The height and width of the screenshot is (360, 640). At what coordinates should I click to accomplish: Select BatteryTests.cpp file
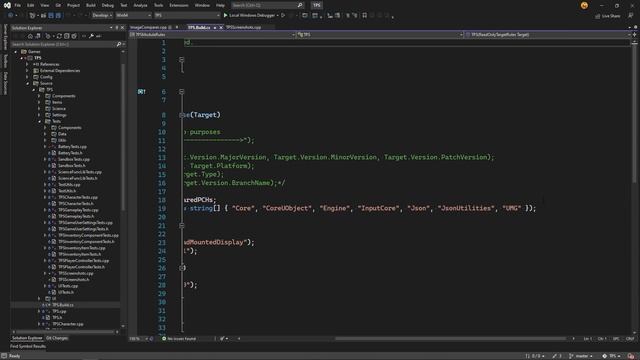(x=72, y=147)
